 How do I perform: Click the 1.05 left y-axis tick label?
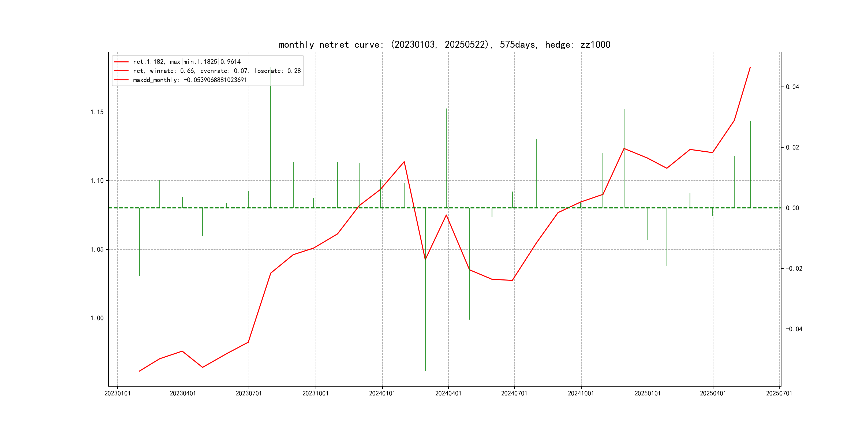[97, 249]
